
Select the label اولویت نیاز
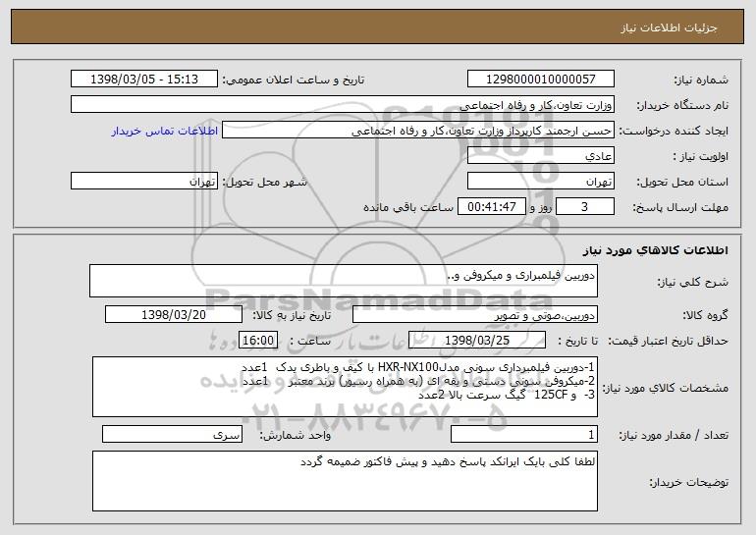tap(701, 156)
